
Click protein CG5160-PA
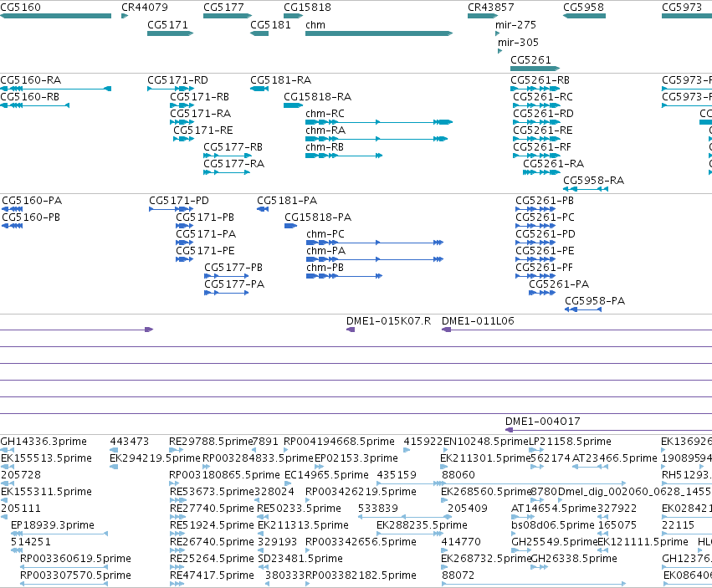coord(32,201)
